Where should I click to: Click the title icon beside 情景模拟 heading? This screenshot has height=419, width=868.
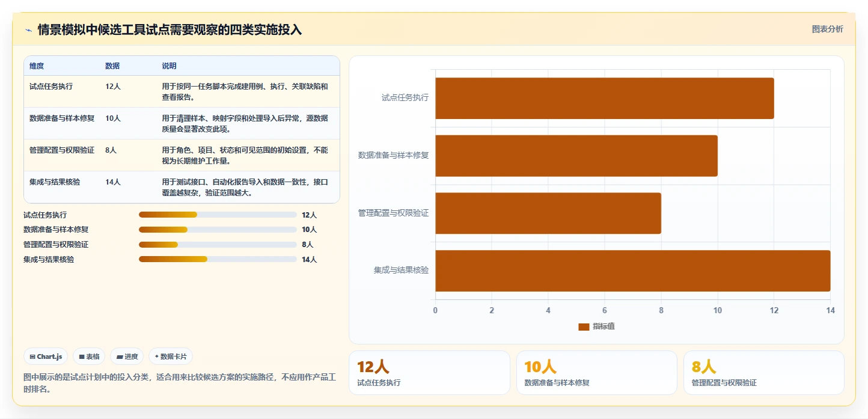(x=28, y=29)
